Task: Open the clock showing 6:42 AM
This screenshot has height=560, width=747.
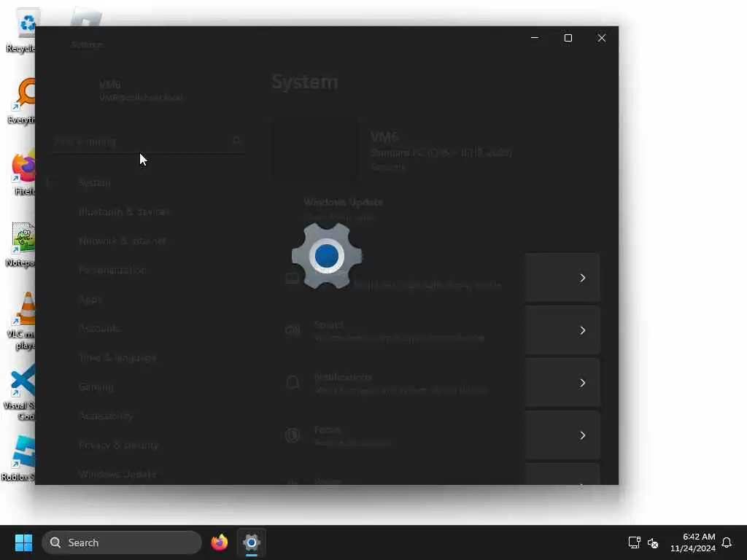Action: tap(693, 542)
